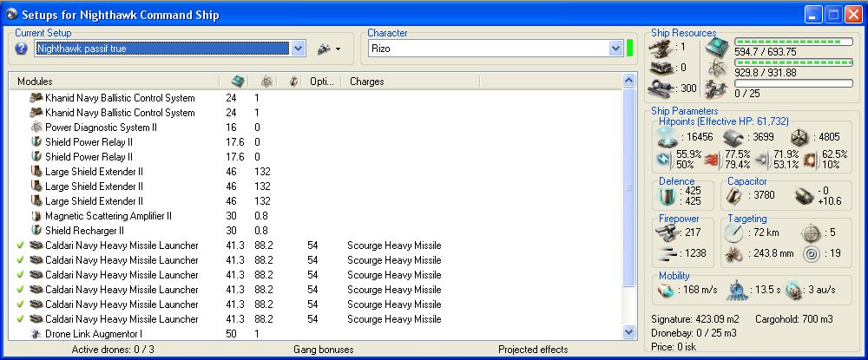Click the module list scrollbar thumb
This screenshot has width=868, height=360.
(x=628, y=187)
